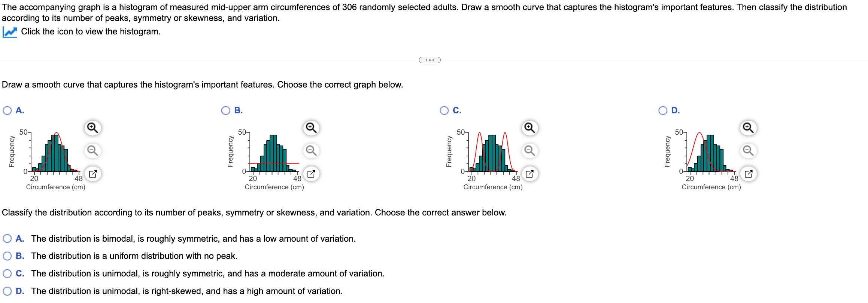Zoom in on graph A using the magnifier

click(92, 128)
